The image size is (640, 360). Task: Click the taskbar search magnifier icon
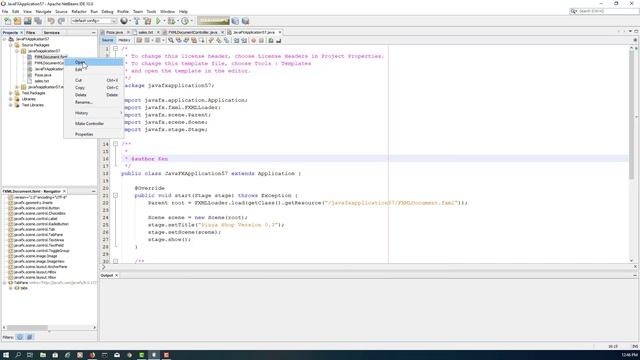[18, 355]
